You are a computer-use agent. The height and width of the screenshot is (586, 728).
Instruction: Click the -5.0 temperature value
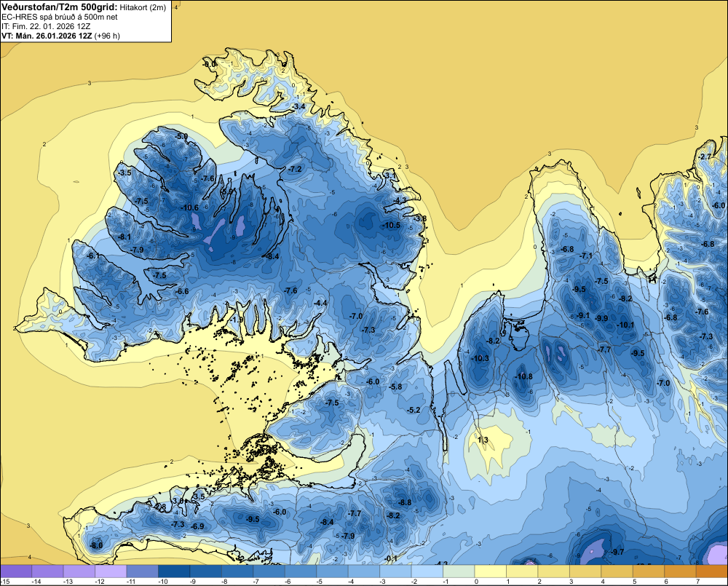[182, 136]
